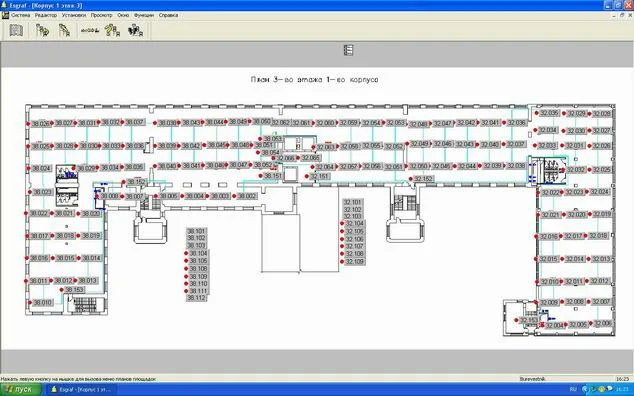The image size is (634, 396).
Task: Select sensor label 32.024
Action: tap(600, 192)
